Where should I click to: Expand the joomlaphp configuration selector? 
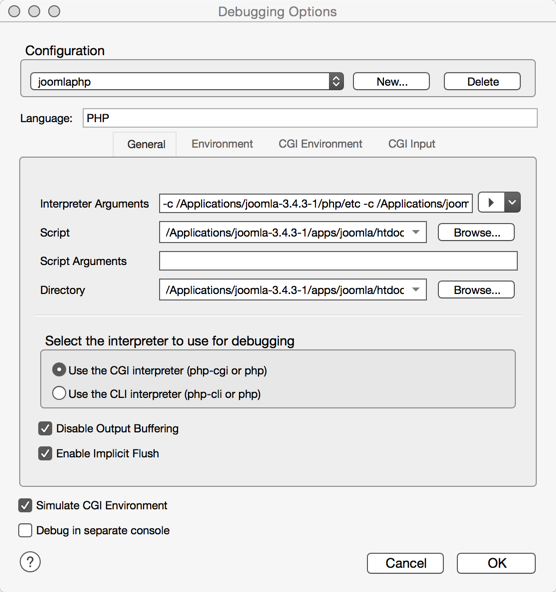click(x=336, y=81)
